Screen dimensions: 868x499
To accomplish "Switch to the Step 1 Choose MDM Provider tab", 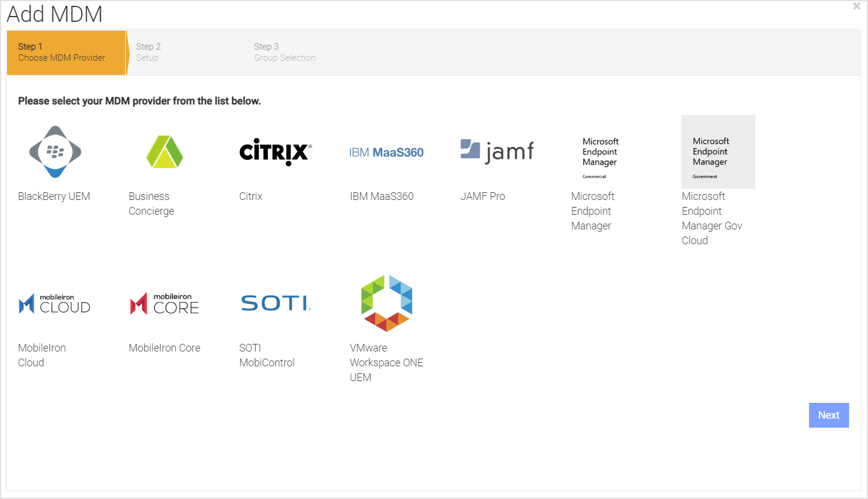I will click(x=65, y=52).
